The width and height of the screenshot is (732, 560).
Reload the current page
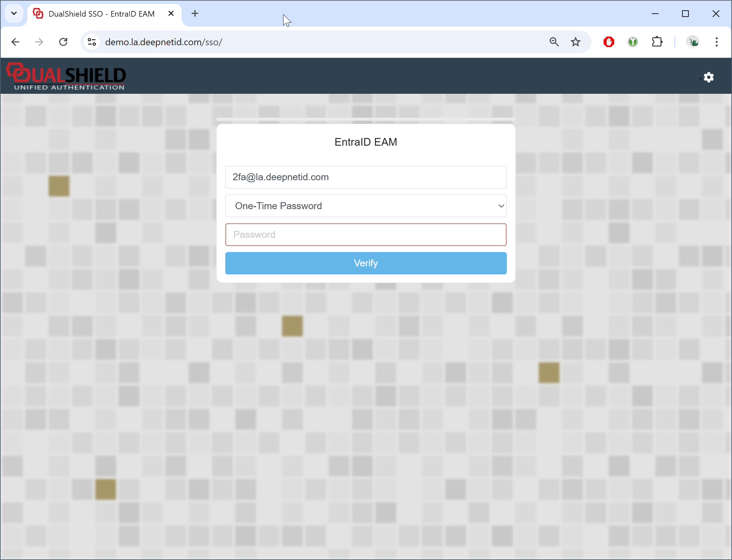pyautogui.click(x=63, y=42)
